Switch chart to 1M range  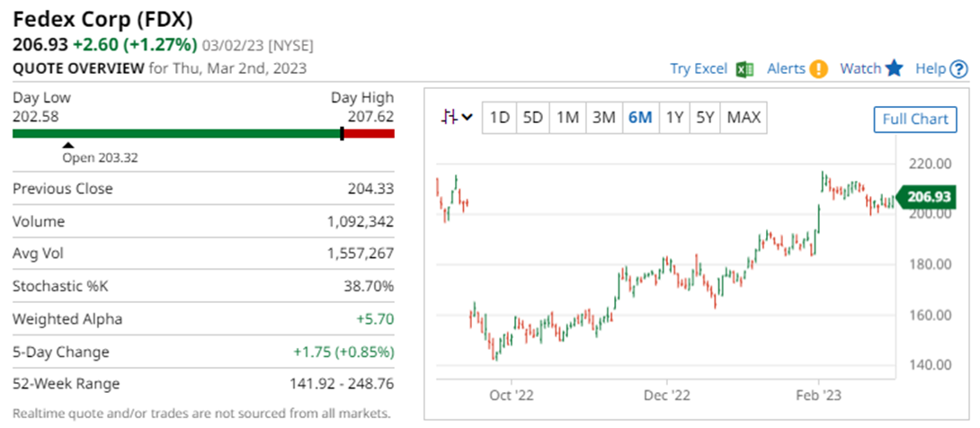pyautogui.click(x=567, y=118)
